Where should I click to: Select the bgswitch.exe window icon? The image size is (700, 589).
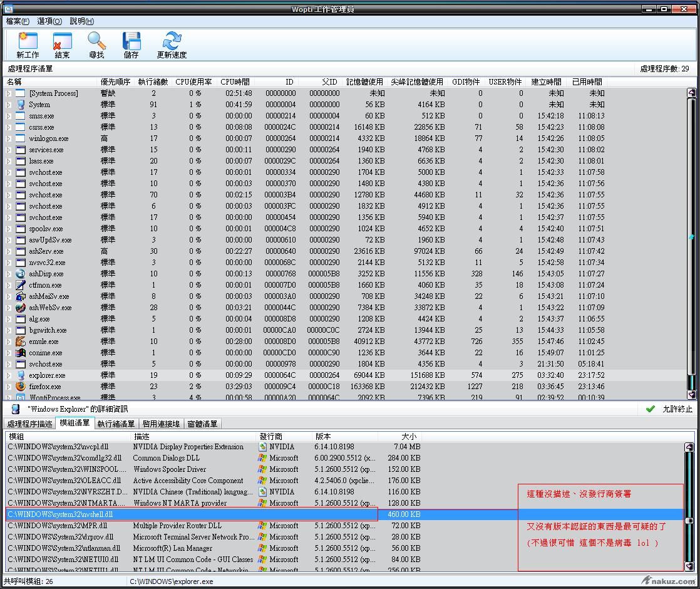pyautogui.click(x=21, y=330)
